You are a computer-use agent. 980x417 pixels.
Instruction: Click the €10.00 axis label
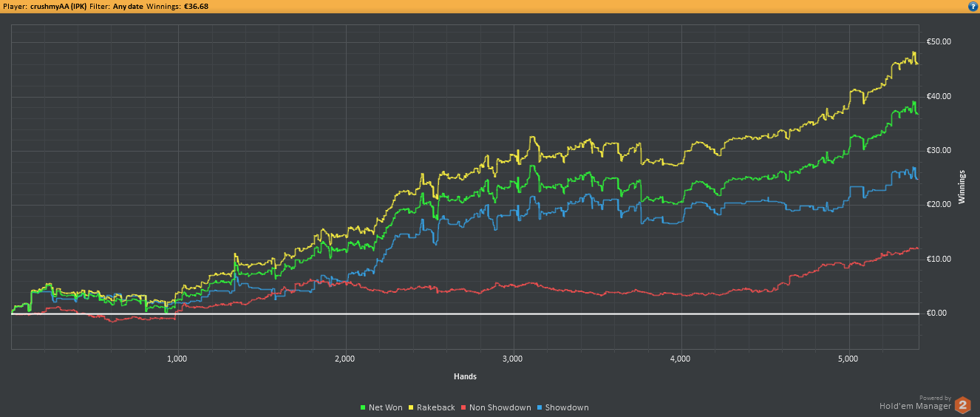[x=937, y=259]
